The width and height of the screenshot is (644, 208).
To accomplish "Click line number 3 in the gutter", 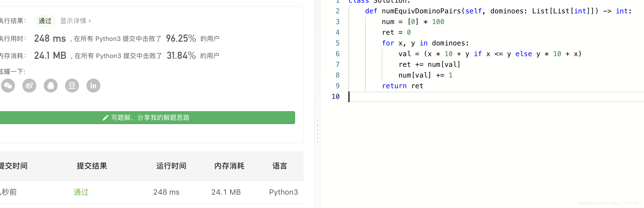I will point(337,22).
